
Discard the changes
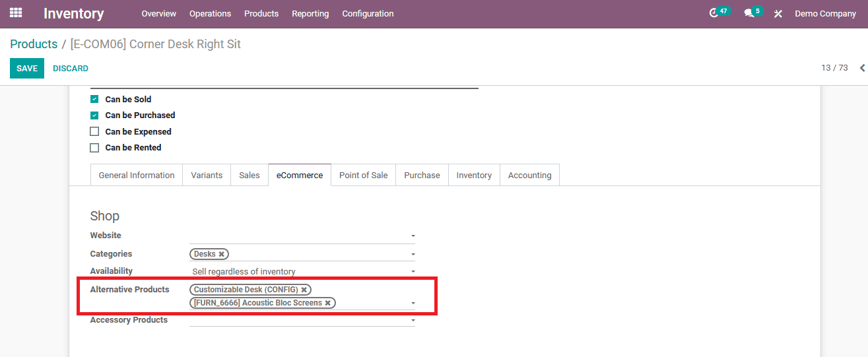click(x=71, y=68)
